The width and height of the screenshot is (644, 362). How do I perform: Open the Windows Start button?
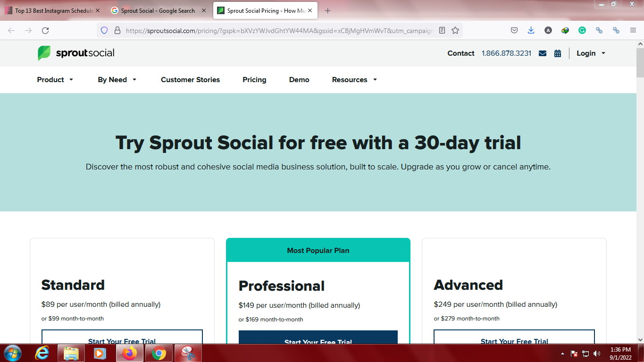12,353
